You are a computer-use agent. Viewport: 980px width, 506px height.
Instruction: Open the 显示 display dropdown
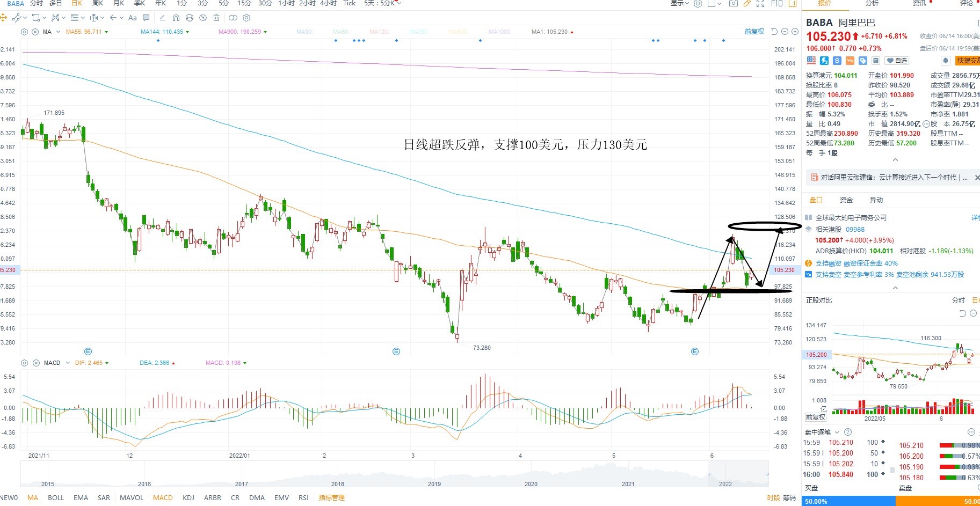pos(679,3)
